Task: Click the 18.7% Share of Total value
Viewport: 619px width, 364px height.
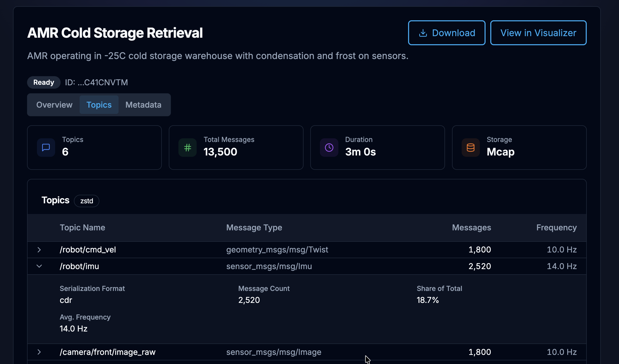Action: click(x=428, y=300)
